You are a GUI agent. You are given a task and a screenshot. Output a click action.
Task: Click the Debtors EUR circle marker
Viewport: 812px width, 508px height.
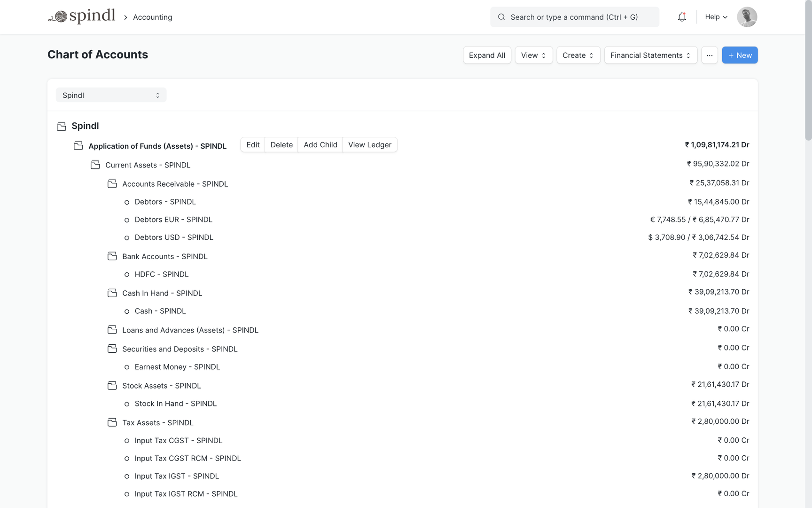click(127, 220)
